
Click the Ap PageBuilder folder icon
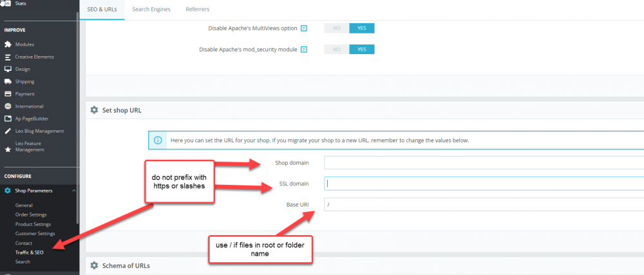pyautogui.click(x=7, y=119)
